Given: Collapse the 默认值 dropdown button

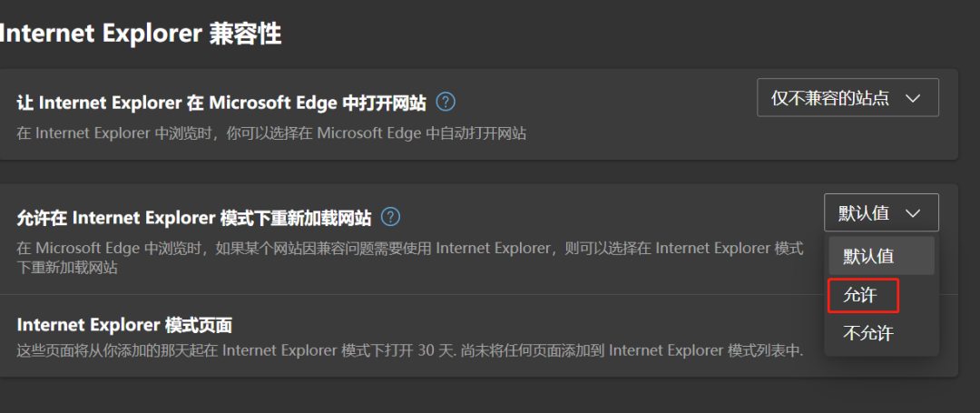Looking at the screenshot, I should [881, 212].
